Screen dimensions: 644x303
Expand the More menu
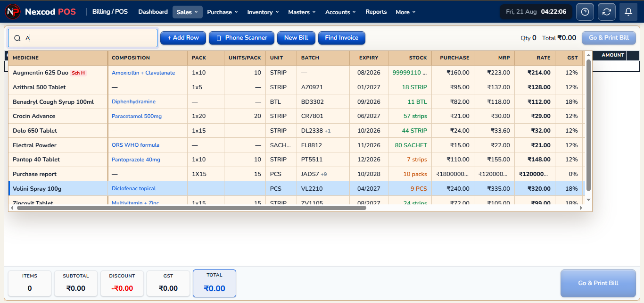(405, 12)
